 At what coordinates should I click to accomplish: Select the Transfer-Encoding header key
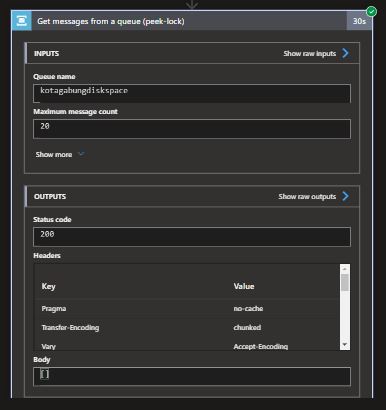coord(70,328)
